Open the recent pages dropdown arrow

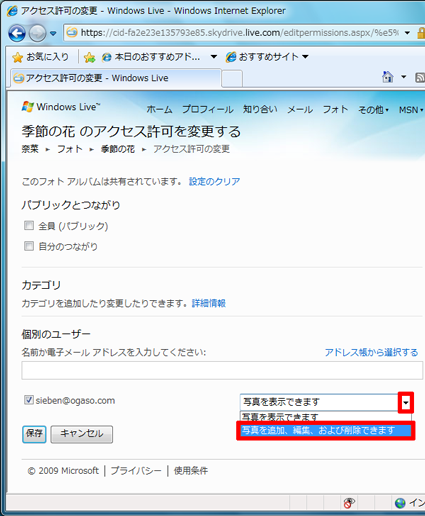coord(53,33)
